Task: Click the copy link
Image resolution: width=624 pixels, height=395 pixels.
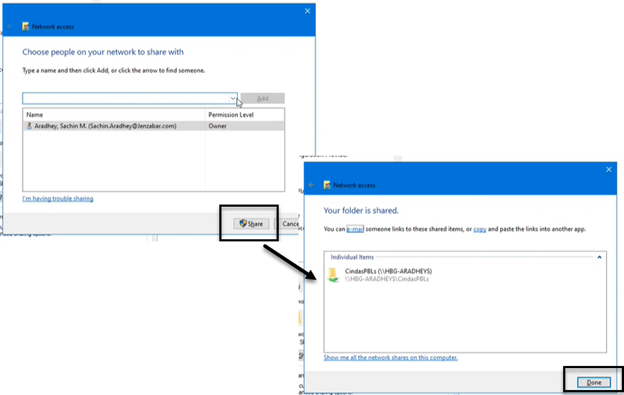Action: click(480, 229)
